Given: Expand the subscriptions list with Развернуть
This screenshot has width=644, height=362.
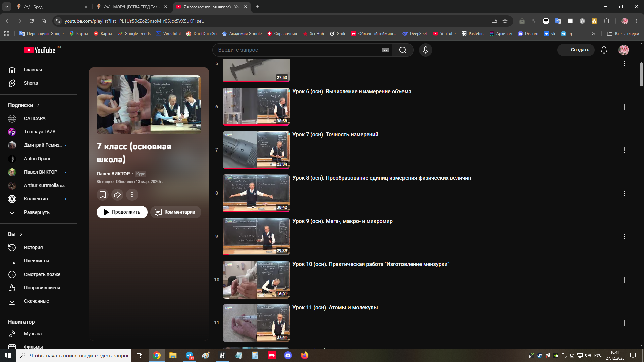Looking at the screenshot, I should [37, 212].
